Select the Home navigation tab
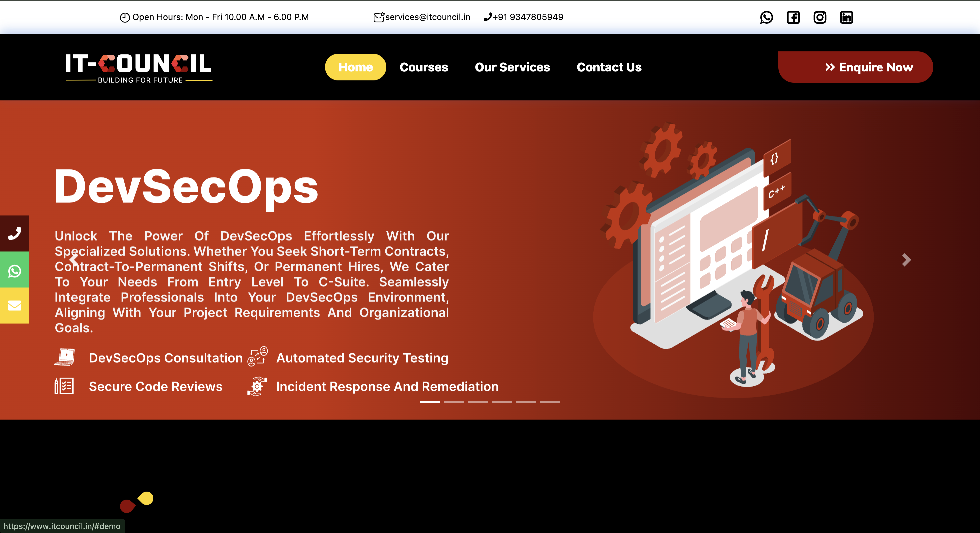 click(x=355, y=67)
